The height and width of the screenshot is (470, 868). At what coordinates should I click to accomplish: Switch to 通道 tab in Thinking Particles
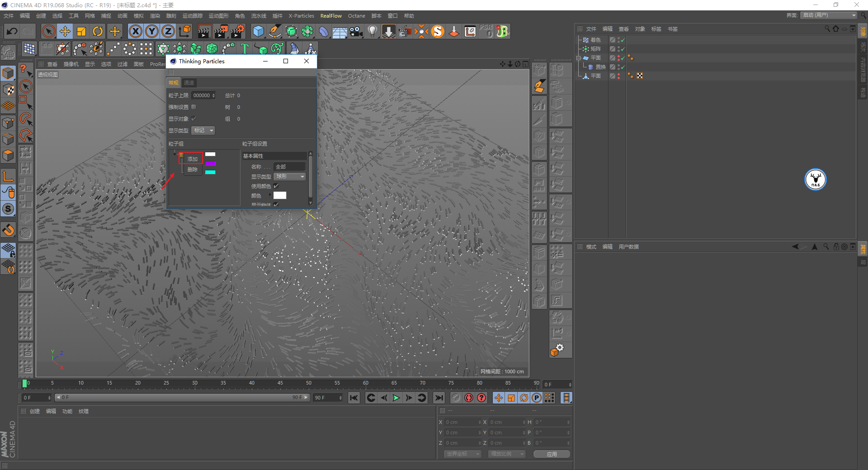pyautogui.click(x=189, y=83)
